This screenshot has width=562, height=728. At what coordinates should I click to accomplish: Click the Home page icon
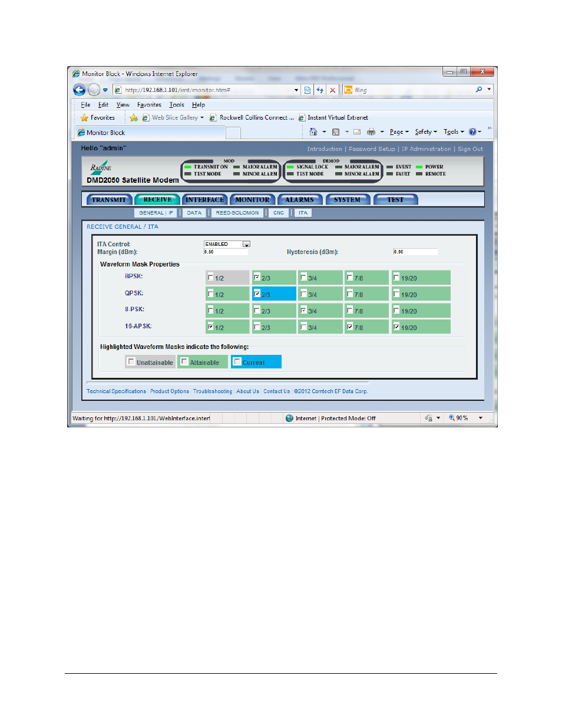point(313,132)
